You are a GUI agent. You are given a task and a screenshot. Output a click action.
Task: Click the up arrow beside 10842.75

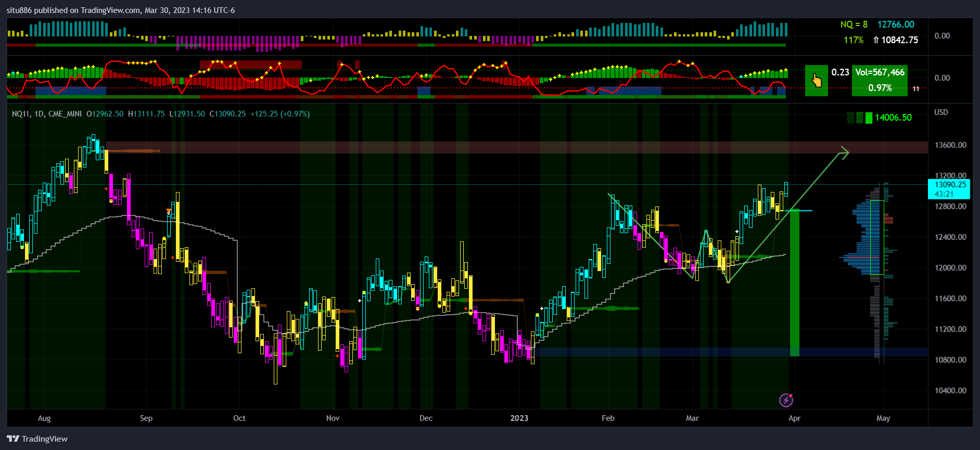pyautogui.click(x=876, y=40)
